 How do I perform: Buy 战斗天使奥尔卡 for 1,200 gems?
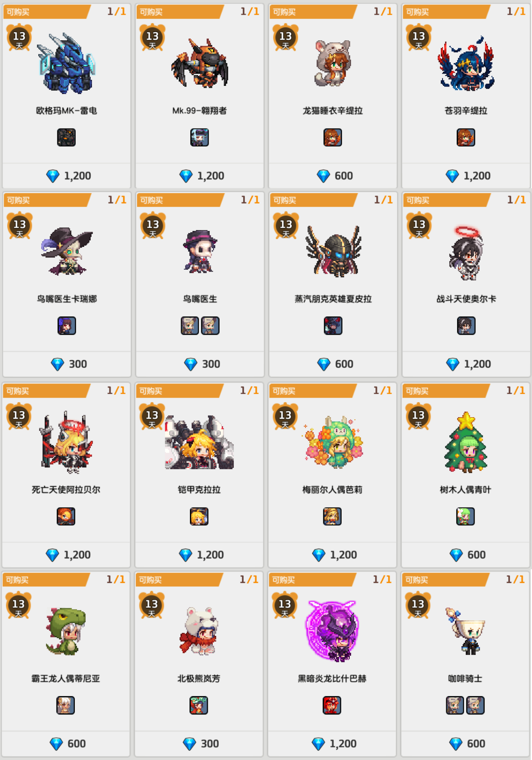coord(469,364)
